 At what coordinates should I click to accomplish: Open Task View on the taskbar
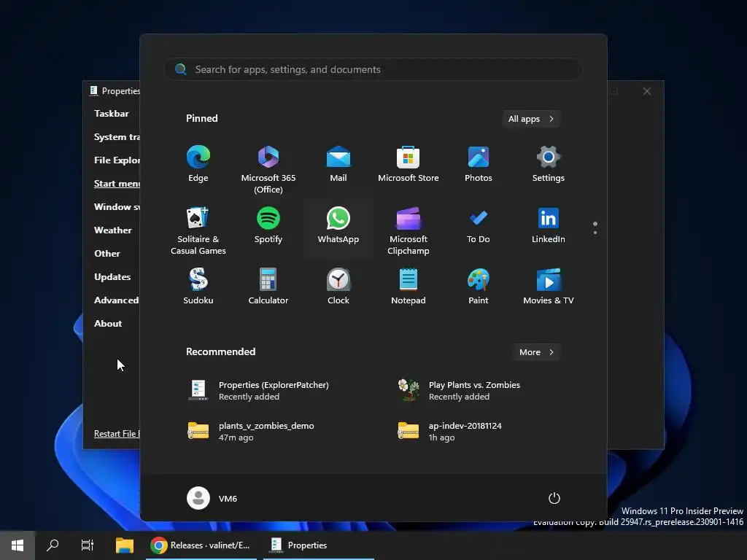click(88, 545)
